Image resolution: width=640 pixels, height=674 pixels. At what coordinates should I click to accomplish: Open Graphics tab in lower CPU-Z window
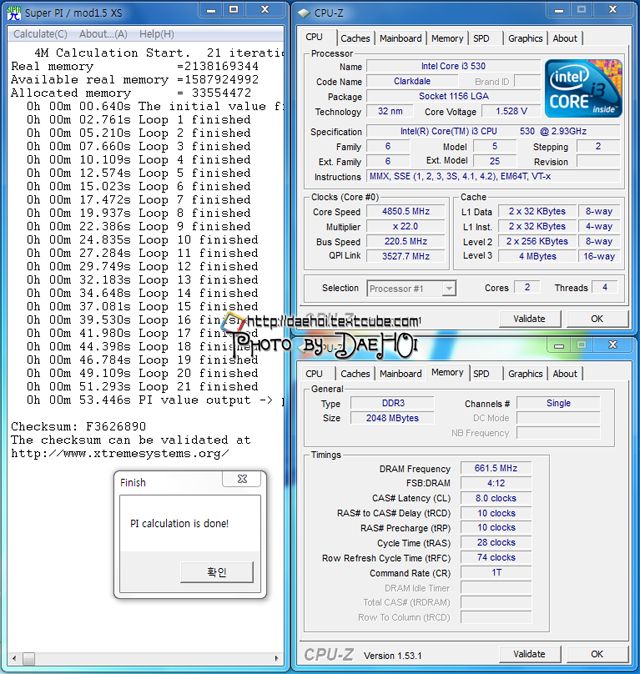[525, 374]
